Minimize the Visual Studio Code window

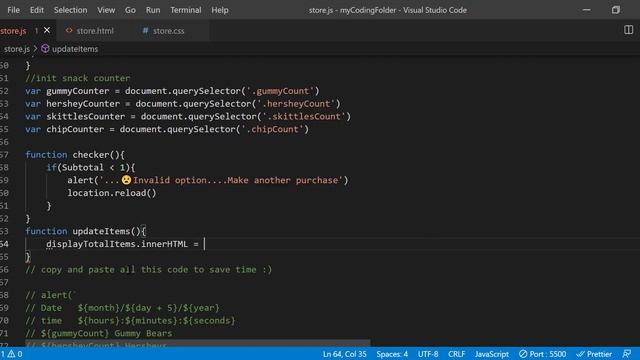point(587,10)
